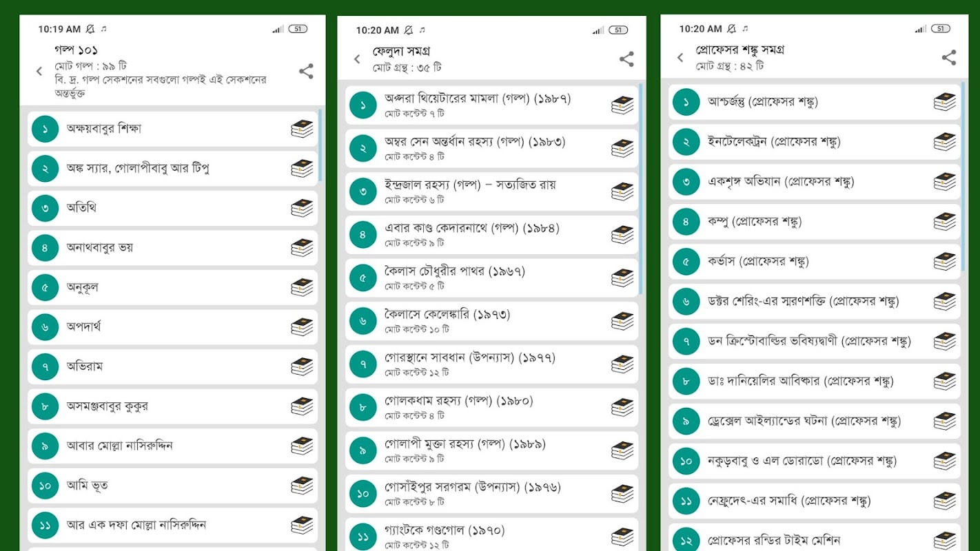Open the book icon for ইনটেলেকট্রন
980x551 pixels.
click(945, 142)
